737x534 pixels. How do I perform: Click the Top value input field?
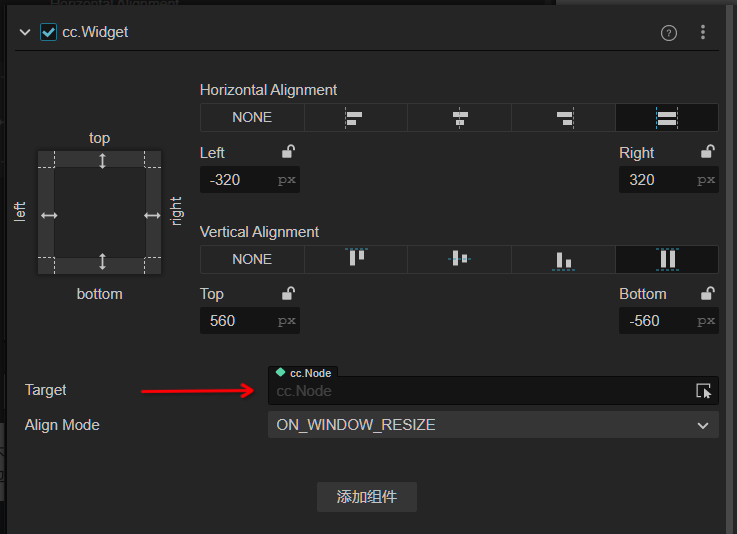(238, 321)
